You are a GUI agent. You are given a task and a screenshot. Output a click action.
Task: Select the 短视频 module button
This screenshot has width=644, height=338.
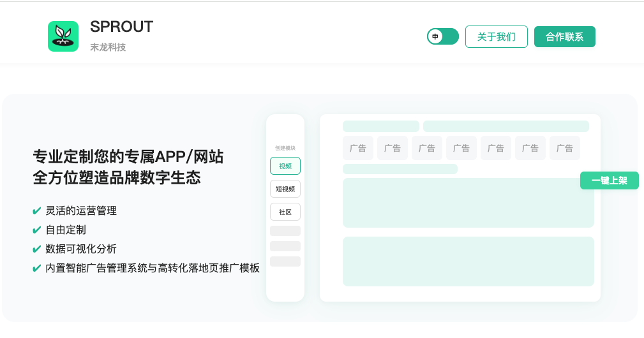click(285, 189)
